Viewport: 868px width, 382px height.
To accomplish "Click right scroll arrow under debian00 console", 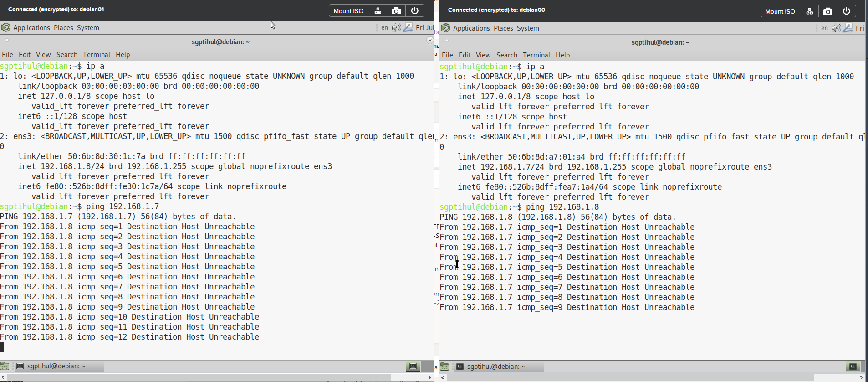I will (861, 377).
